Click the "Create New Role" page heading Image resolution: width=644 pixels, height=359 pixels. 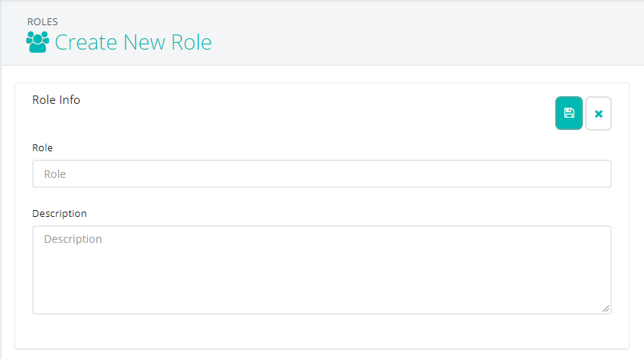point(133,42)
